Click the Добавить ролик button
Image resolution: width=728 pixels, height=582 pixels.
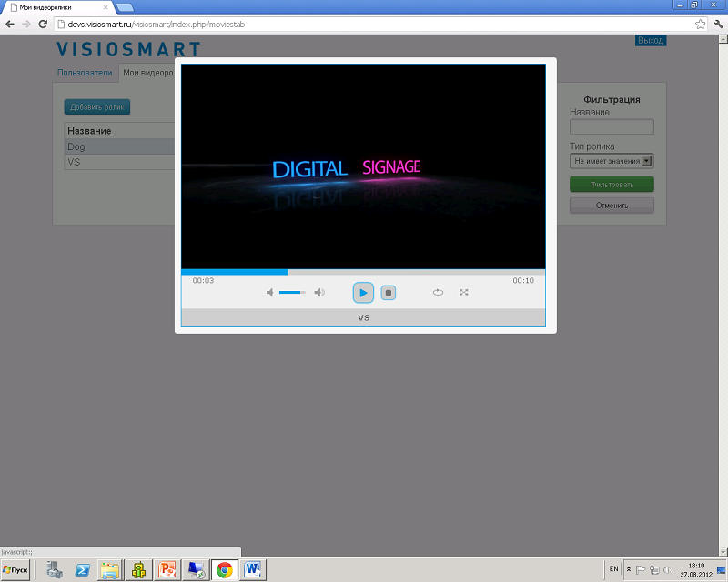[97, 107]
